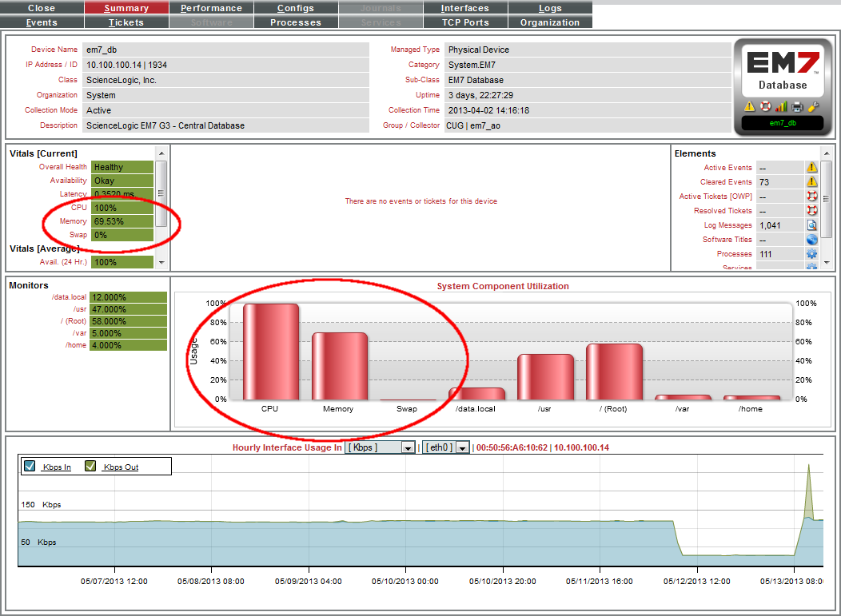
Task: Click the Active Events warning icon
Action: point(812,167)
